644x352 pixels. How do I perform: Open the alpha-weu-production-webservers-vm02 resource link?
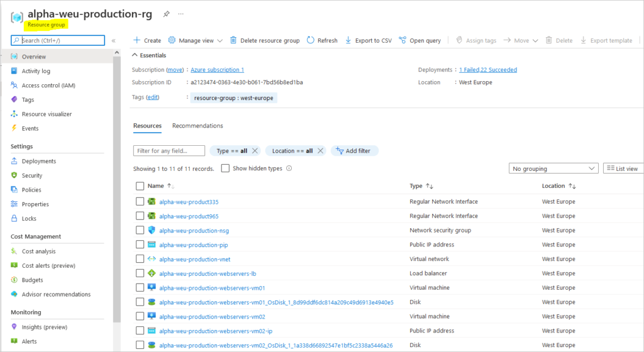(x=213, y=316)
